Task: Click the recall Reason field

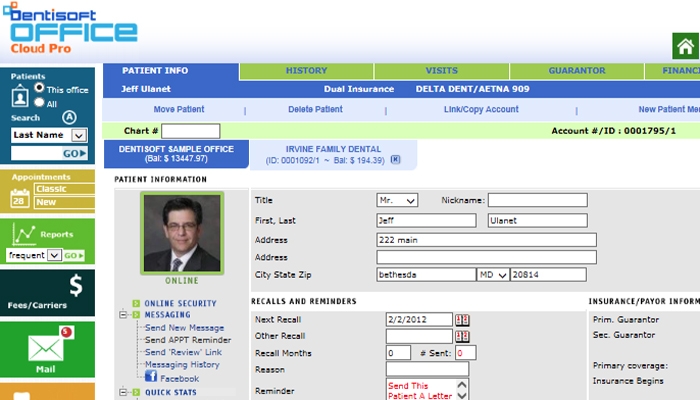Action: click(x=427, y=369)
